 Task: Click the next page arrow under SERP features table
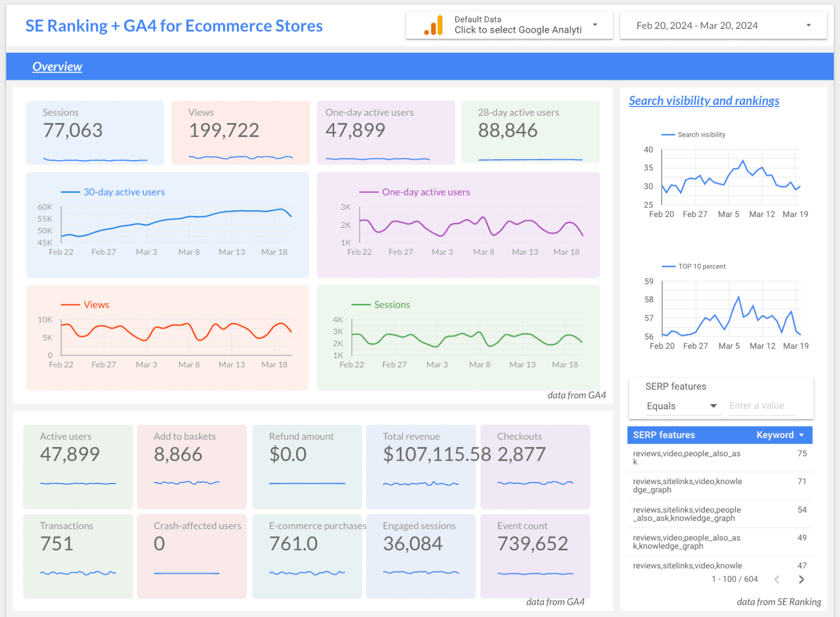coord(801,579)
